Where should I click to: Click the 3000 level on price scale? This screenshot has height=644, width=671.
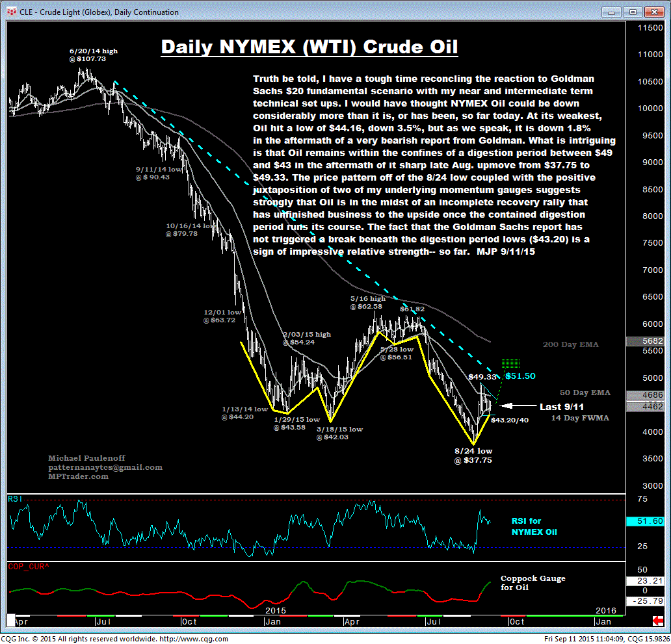click(x=653, y=486)
